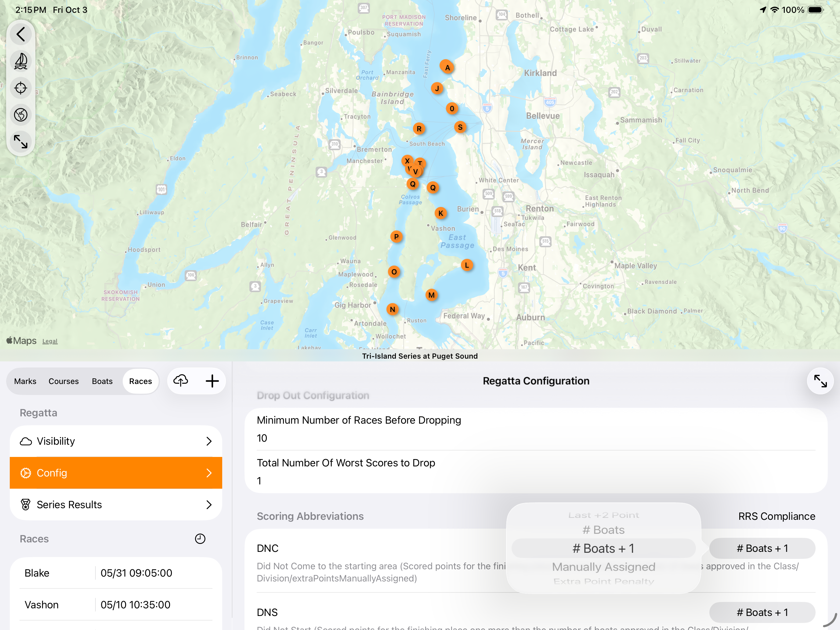Select 'Manually Assigned' in the picker

coord(603,567)
